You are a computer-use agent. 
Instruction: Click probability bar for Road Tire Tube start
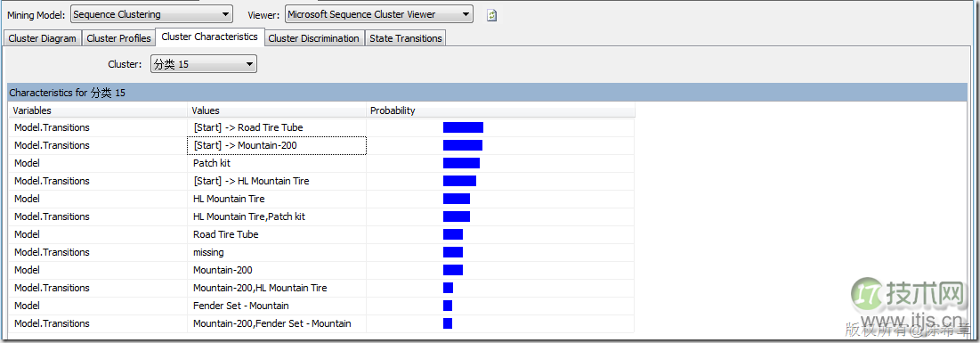tap(463, 127)
